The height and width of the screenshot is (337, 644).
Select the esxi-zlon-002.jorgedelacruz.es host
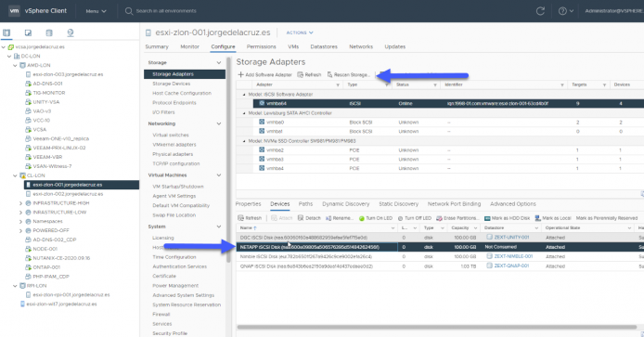click(x=68, y=194)
